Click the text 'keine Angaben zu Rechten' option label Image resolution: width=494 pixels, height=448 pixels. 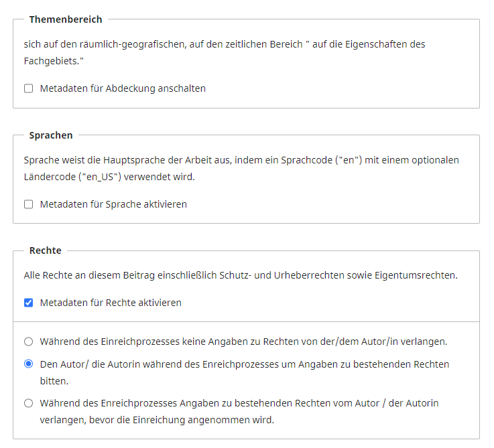[243, 342]
